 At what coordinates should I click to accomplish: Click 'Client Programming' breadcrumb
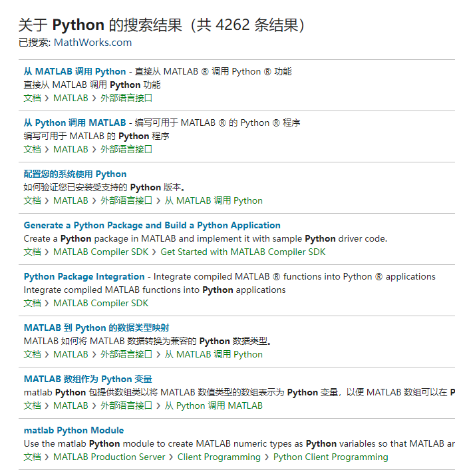pos(219,457)
